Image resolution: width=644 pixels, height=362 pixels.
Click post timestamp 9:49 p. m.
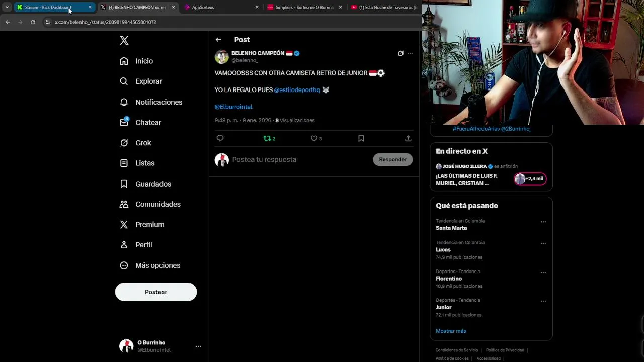(x=226, y=121)
